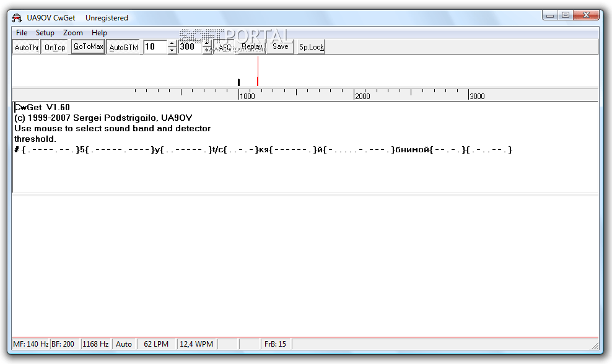Click the 3000 mark on frequency scale

pyautogui.click(x=476, y=97)
